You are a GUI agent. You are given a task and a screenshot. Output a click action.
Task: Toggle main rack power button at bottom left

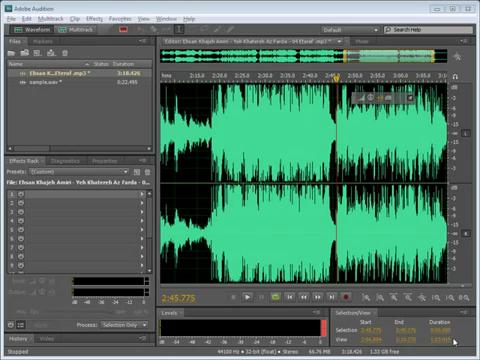click(x=11, y=325)
